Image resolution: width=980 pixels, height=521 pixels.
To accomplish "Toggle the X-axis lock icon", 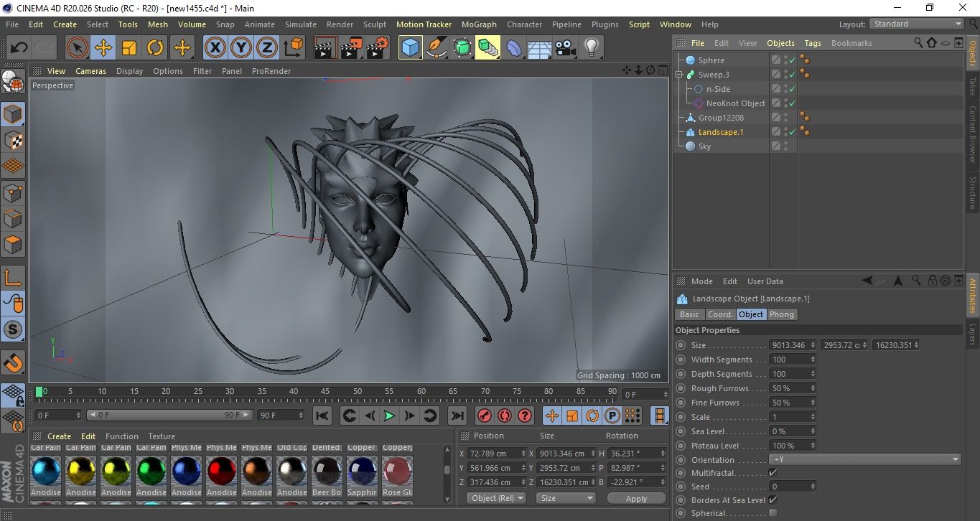I will point(215,48).
